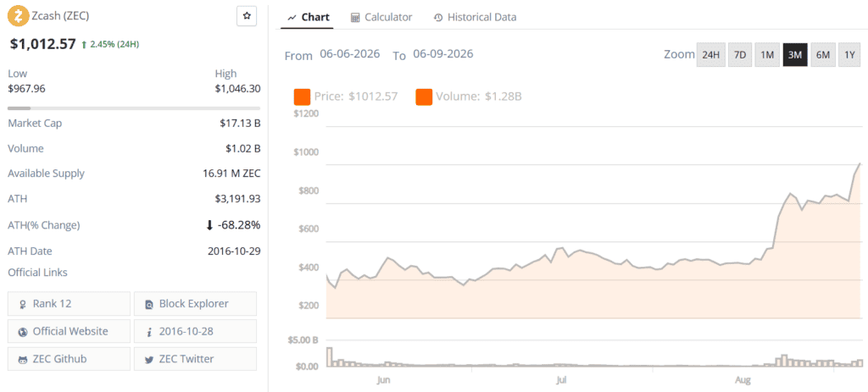Click the ATH value $3,191.93
The image size is (868, 392).
point(237,199)
